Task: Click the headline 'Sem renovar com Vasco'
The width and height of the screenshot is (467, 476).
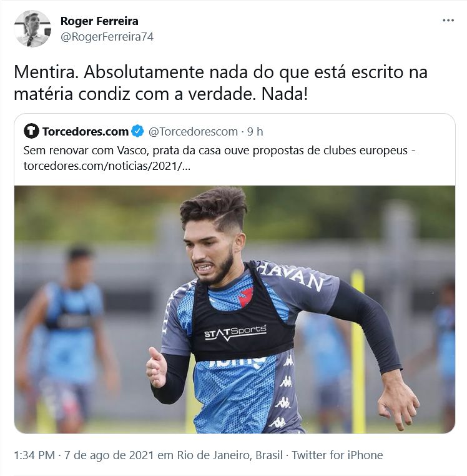Action: tap(86, 151)
